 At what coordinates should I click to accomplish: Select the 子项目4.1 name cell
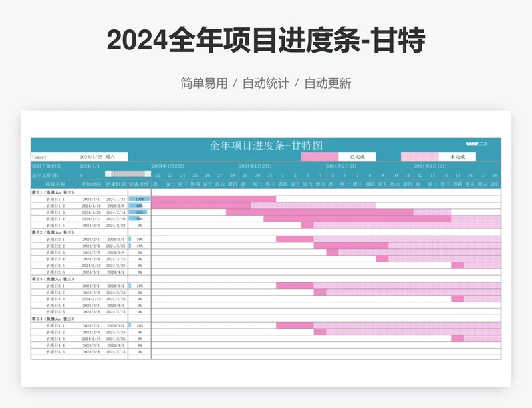55,325
